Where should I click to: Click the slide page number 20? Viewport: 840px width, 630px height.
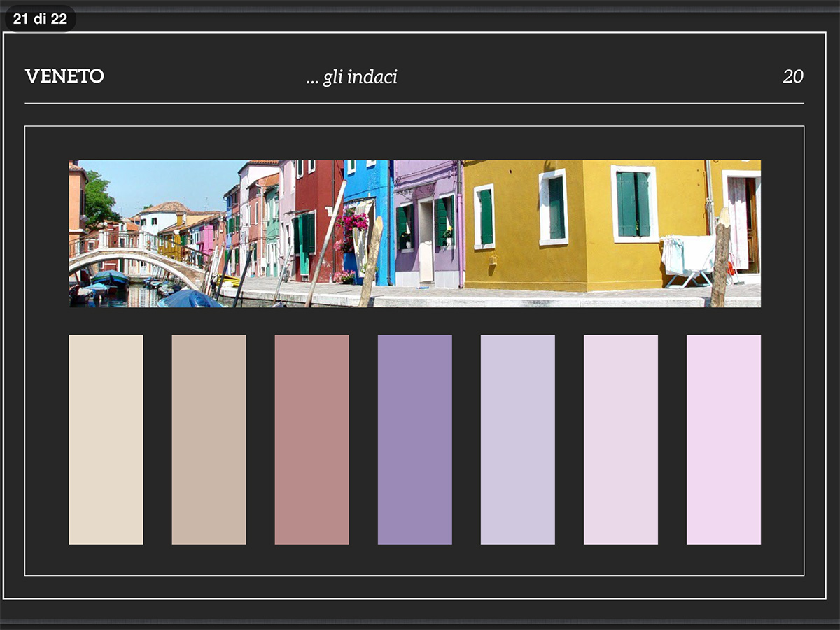pos(792,77)
